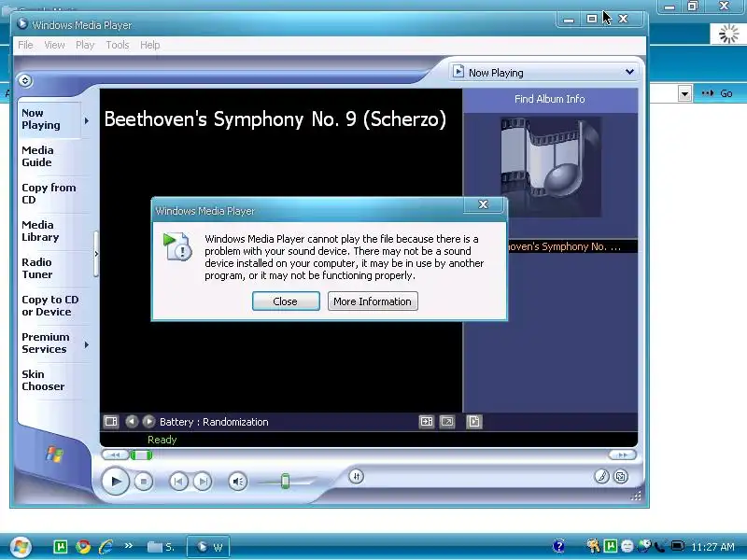Maximize the video and visualization pane
747x560 pixels.
(427, 422)
